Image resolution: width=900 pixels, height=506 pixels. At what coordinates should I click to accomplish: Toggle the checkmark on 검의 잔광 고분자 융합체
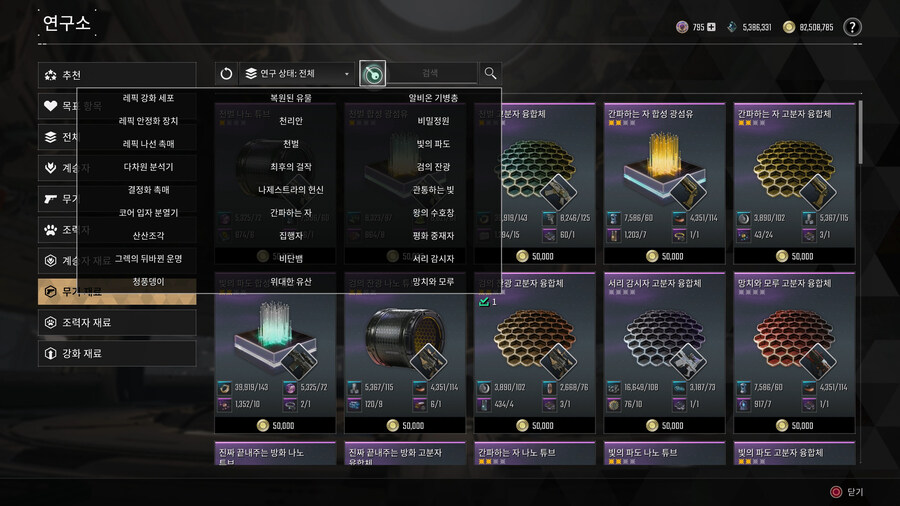pyautogui.click(x=484, y=301)
